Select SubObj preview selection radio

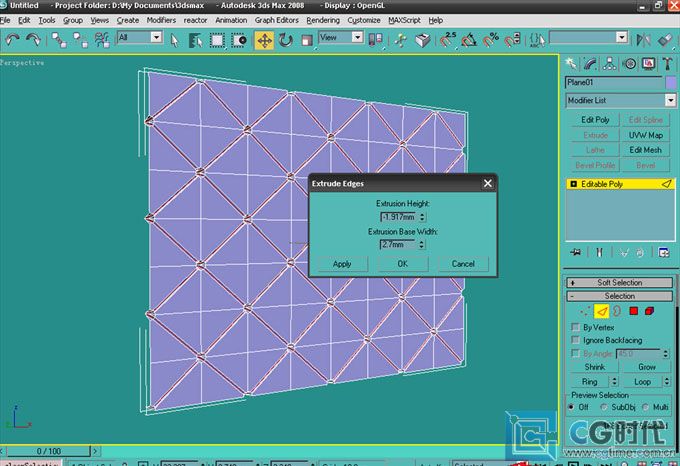click(606, 407)
